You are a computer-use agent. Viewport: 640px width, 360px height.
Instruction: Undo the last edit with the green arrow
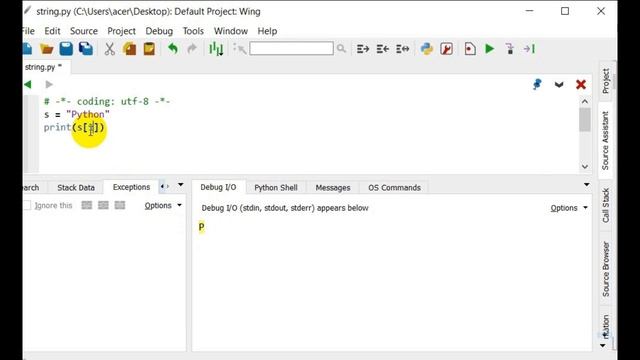pyautogui.click(x=173, y=49)
